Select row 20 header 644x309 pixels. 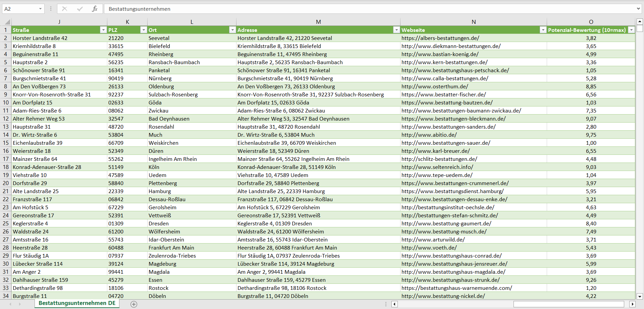[x=6, y=183]
